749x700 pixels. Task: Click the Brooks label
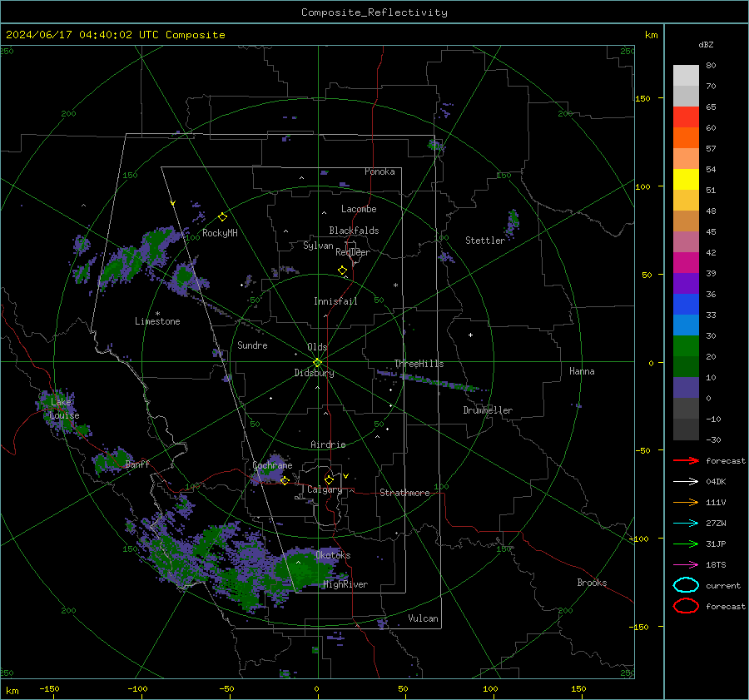pyautogui.click(x=592, y=583)
